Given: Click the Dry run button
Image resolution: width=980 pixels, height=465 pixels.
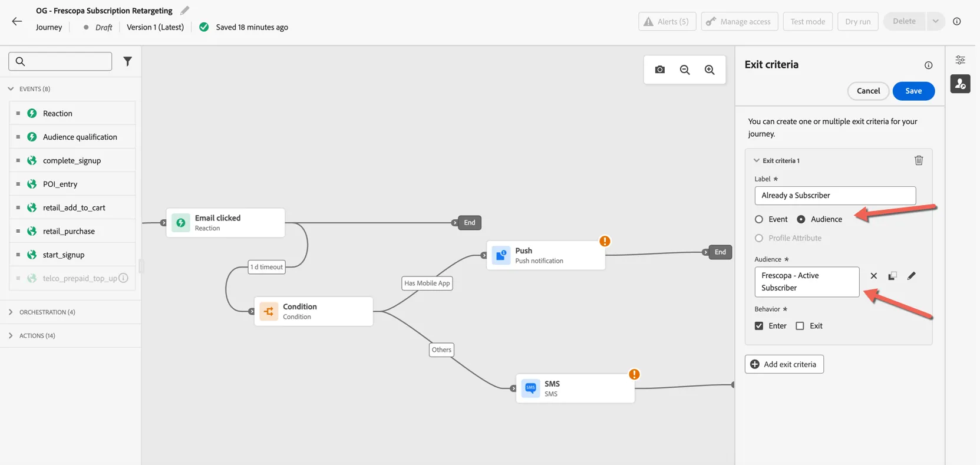Looking at the screenshot, I should tap(857, 21).
